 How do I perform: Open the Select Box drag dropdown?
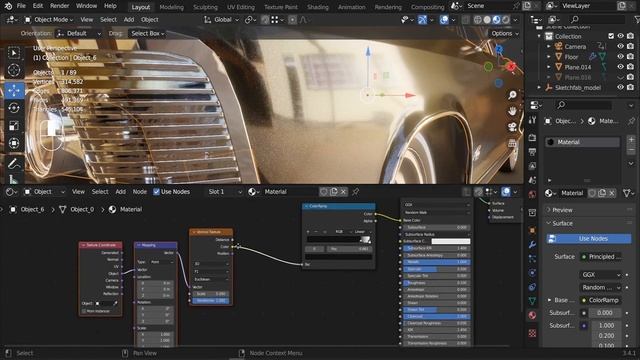coord(147,33)
